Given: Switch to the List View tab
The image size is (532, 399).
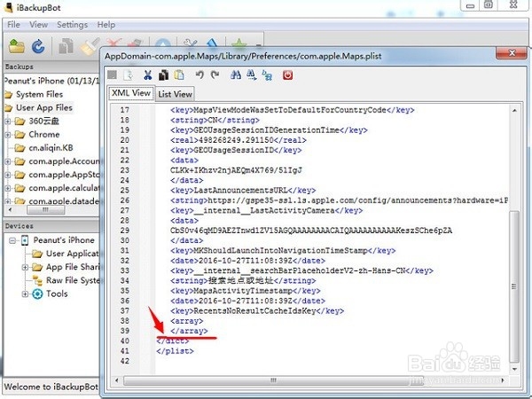Looking at the screenshot, I should pyautogui.click(x=175, y=94).
